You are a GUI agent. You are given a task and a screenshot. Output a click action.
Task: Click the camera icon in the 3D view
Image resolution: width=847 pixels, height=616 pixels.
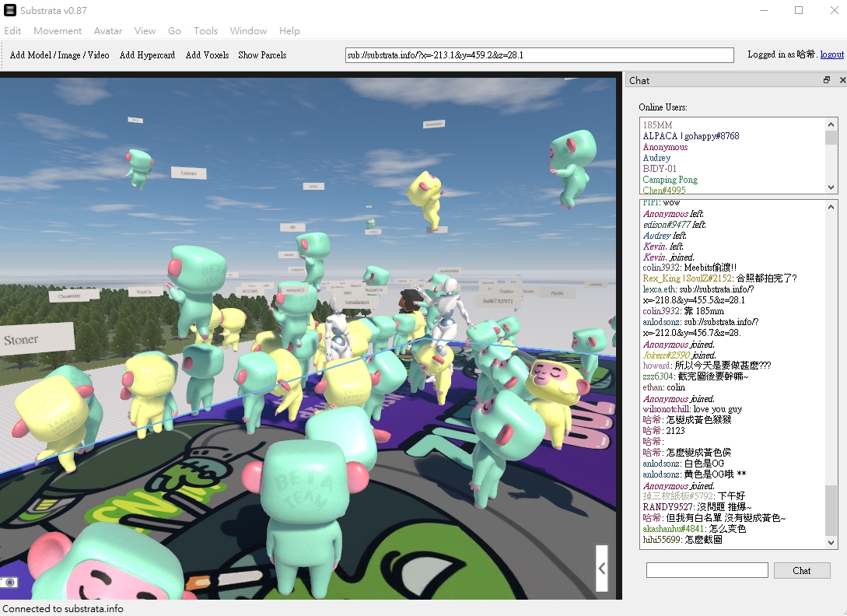point(9,583)
